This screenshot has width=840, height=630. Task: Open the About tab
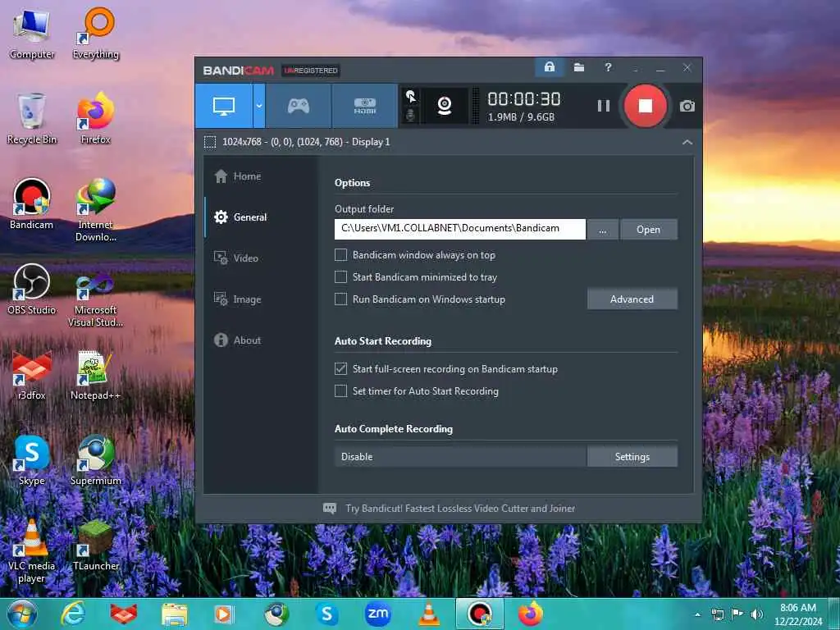(x=237, y=340)
